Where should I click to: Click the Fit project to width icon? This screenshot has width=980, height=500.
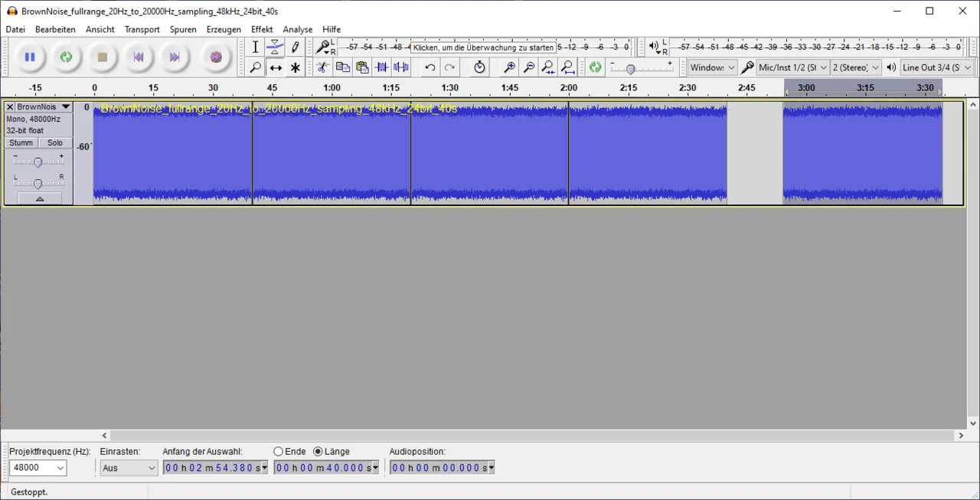click(x=568, y=68)
